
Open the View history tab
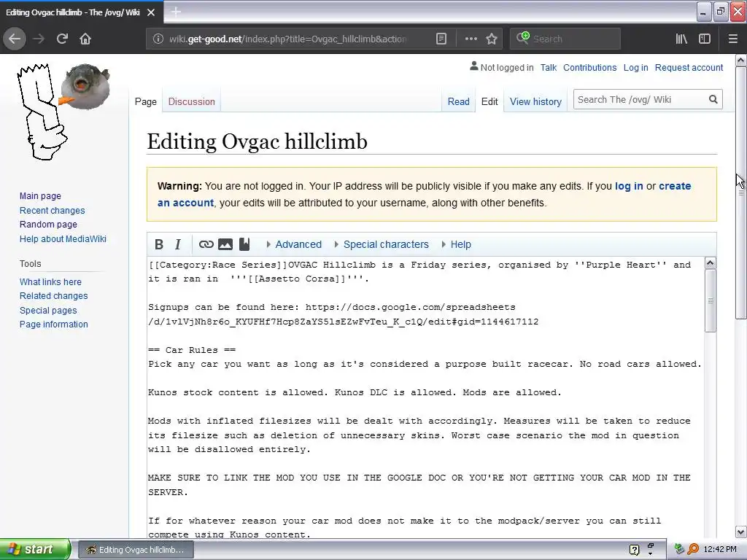[x=535, y=101]
